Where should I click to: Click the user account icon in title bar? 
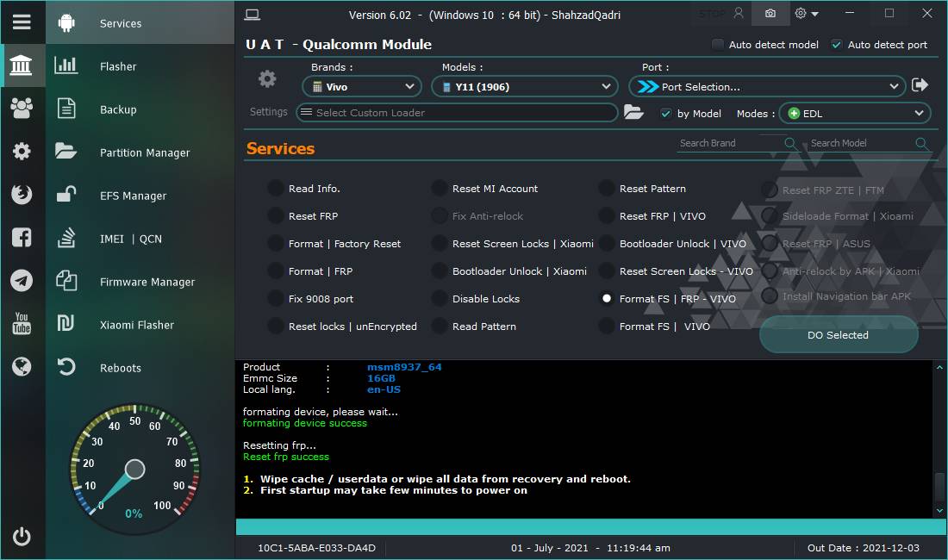click(739, 13)
